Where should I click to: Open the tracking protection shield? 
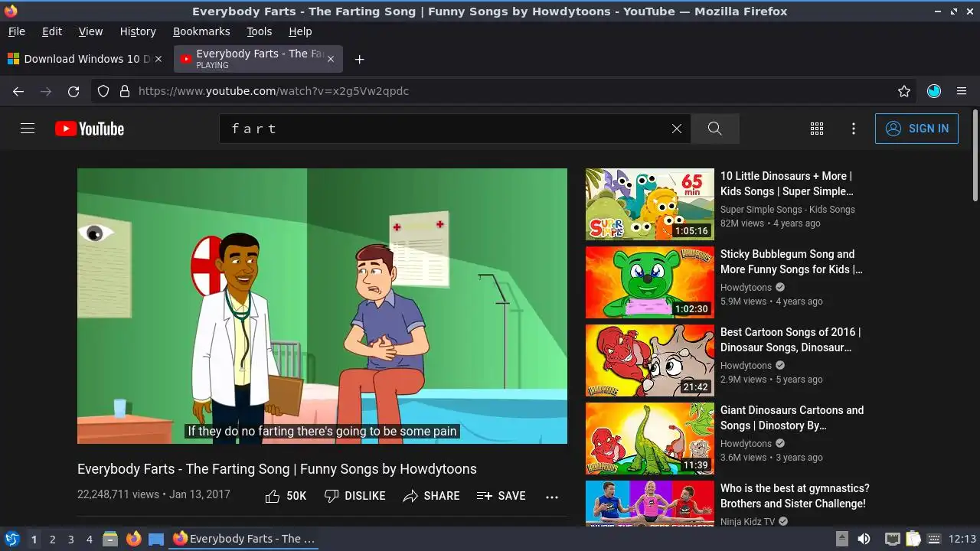[x=104, y=91]
